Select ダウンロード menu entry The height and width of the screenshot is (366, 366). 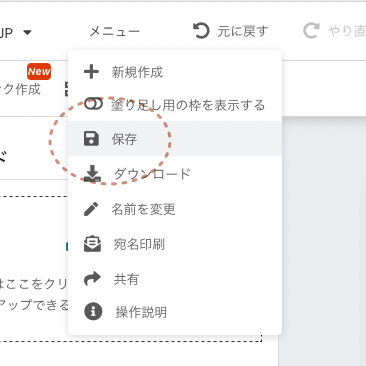175,174
